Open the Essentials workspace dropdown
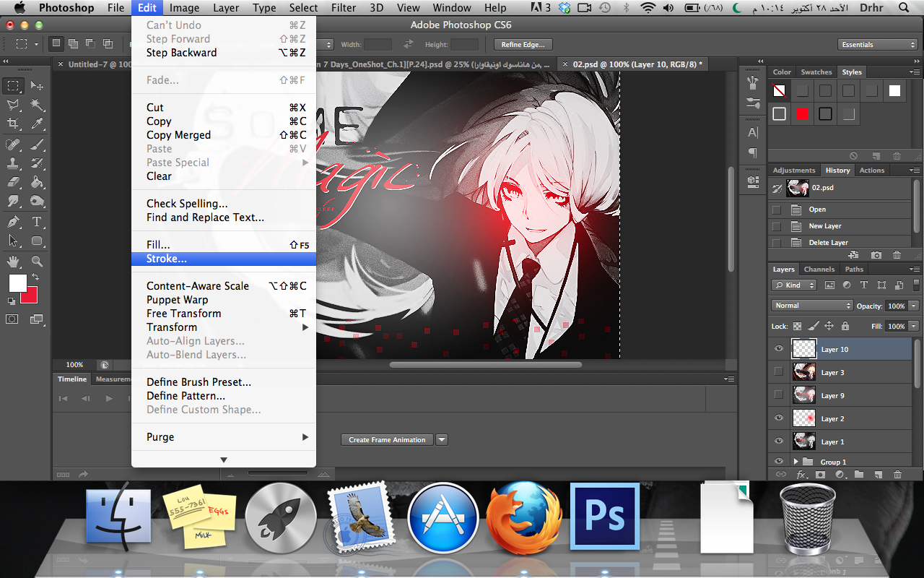This screenshot has width=924, height=578. pyautogui.click(x=878, y=45)
